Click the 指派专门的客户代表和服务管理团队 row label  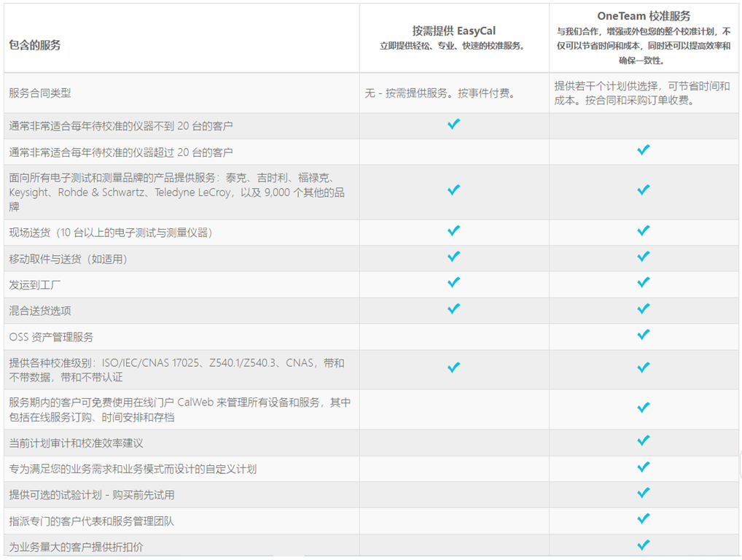pyautogui.click(x=92, y=521)
